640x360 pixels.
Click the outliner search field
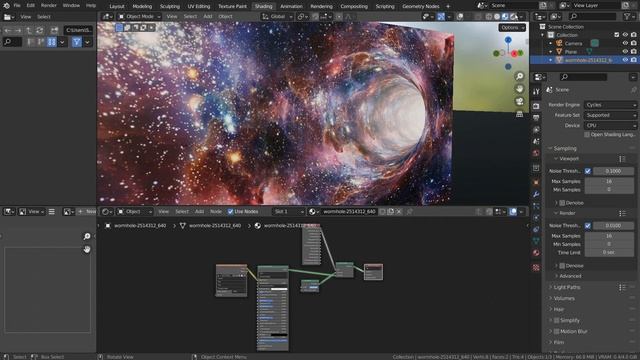coord(593,17)
